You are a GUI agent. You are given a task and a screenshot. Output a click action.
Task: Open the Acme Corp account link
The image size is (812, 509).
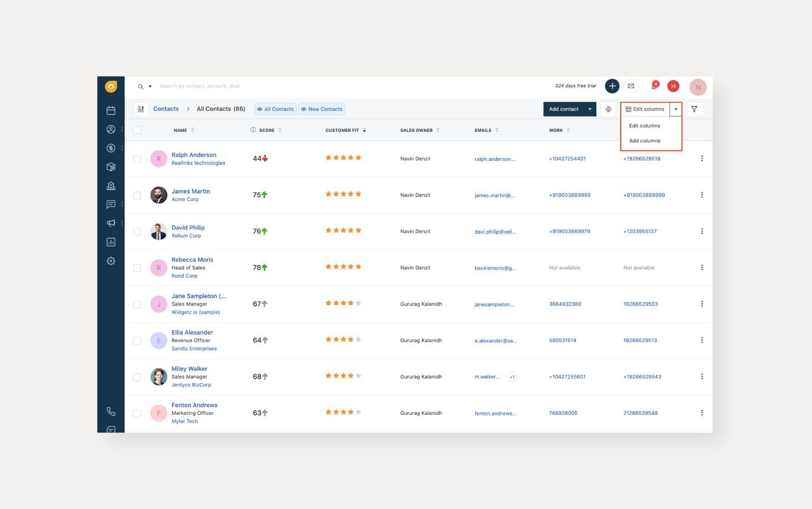(x=185, y=200)
